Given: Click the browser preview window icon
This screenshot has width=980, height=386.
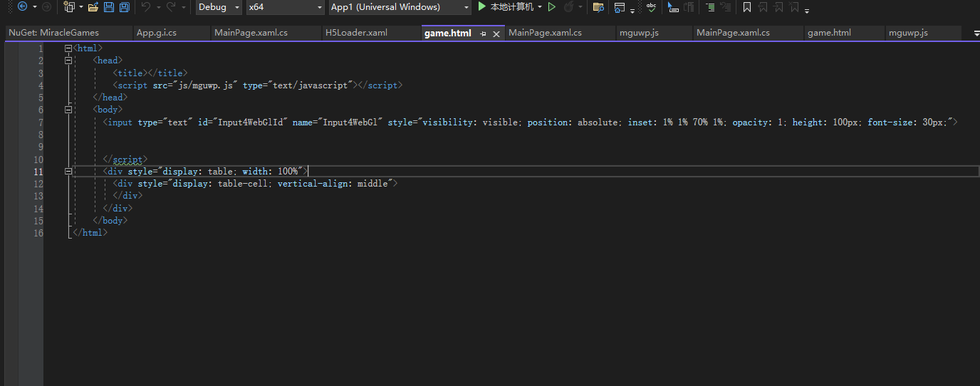Looking at the screenshot, I should pyautogui.click(x=620, y=7).
